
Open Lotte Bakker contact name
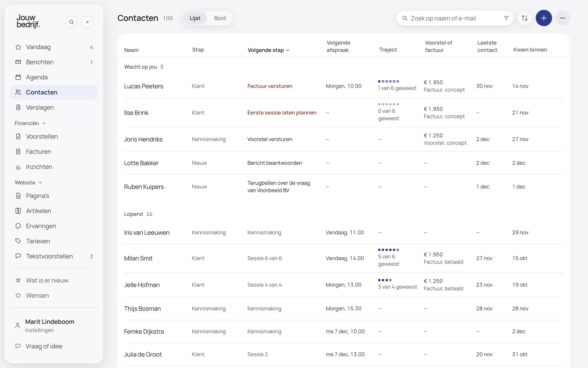click(141, 163)
